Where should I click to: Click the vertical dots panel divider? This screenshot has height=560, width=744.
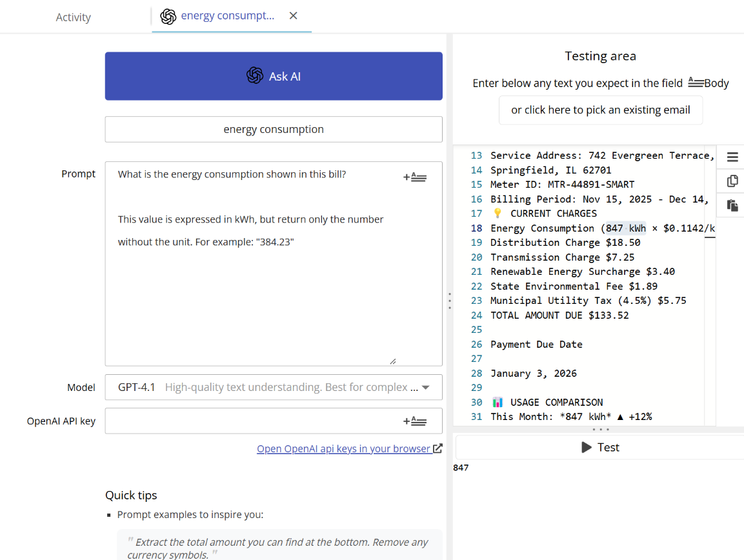pos(450,300)
